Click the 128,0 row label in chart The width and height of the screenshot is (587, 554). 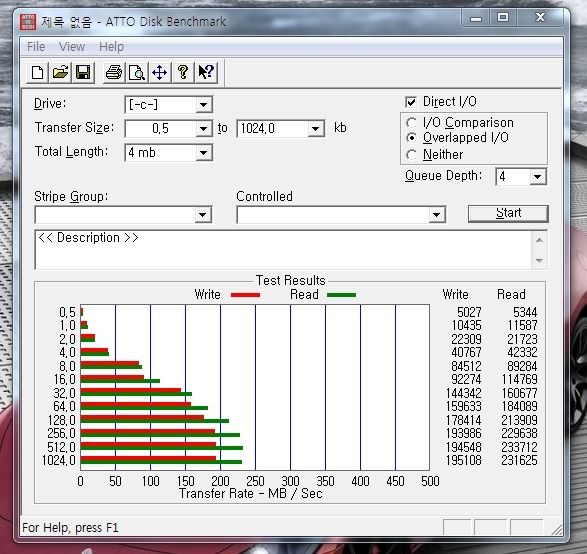(62, 420)
